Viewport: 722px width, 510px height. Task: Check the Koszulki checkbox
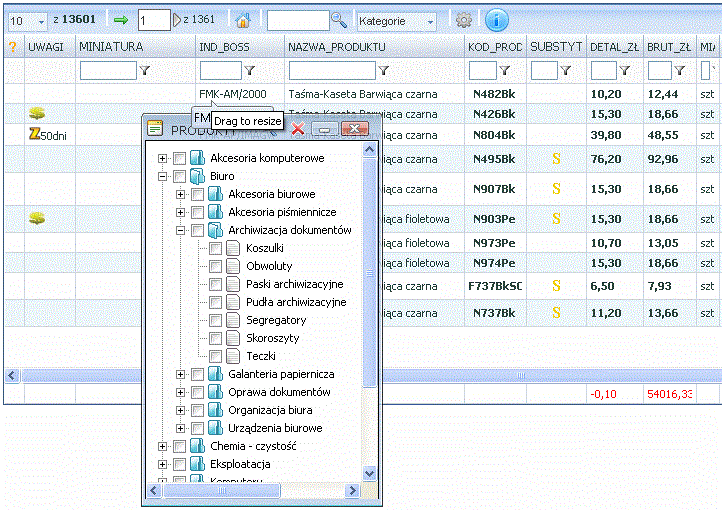(x=215, y=249)
